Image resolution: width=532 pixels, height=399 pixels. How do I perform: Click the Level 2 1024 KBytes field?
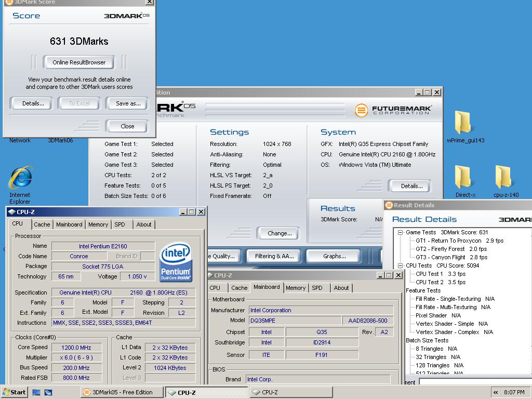pos(170,368)
